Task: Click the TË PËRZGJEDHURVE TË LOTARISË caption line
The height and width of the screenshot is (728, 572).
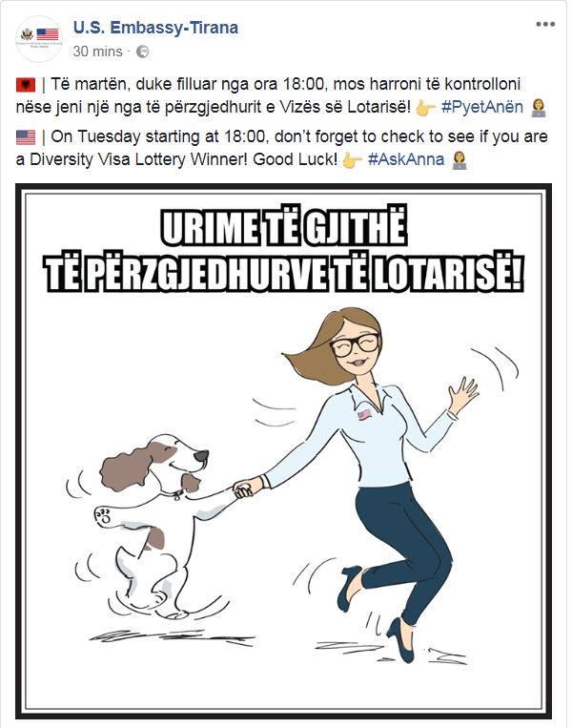Action: [284, 273]
